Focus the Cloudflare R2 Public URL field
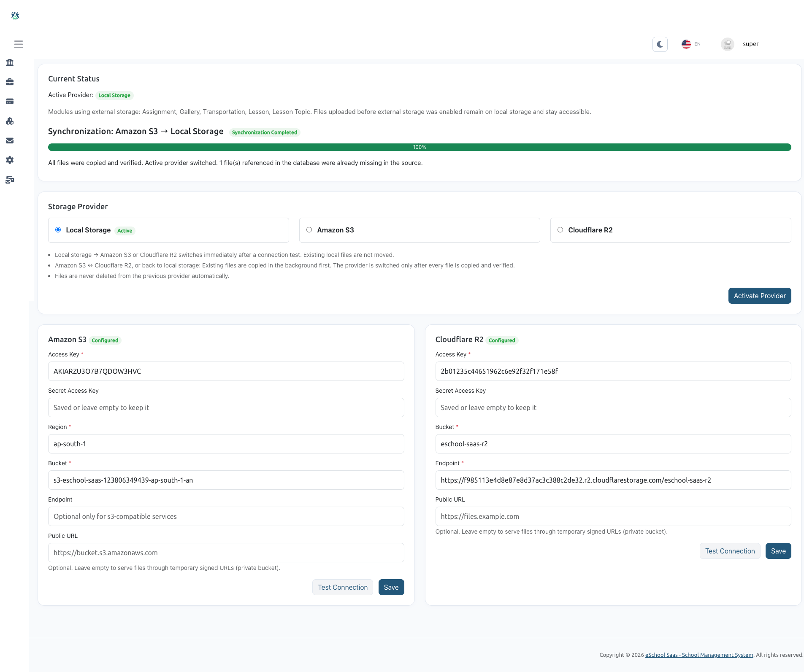This screenshot has height=672, width=804. click(x=613, y=516)
